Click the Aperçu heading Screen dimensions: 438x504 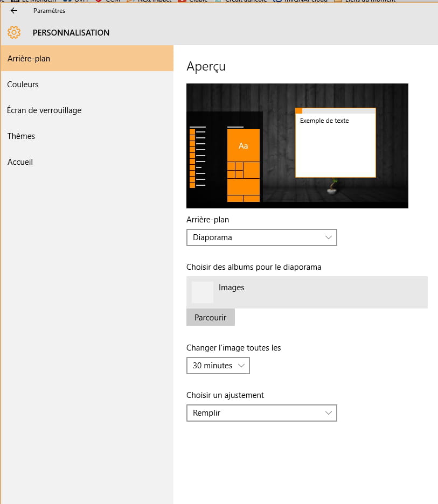pyautogui.click(x=206, y=66)
